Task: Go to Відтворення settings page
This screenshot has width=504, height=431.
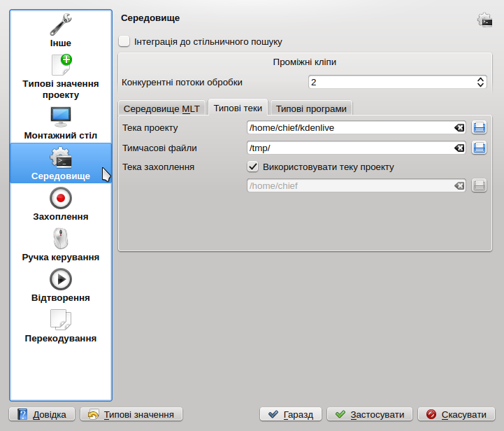Action: click(x=61, y=285)
